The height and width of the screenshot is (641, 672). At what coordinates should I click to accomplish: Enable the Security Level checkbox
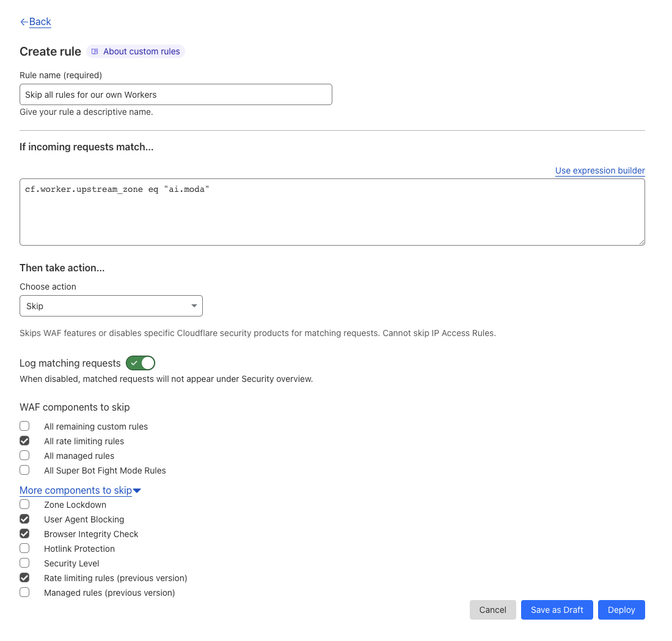click(24, 562)
